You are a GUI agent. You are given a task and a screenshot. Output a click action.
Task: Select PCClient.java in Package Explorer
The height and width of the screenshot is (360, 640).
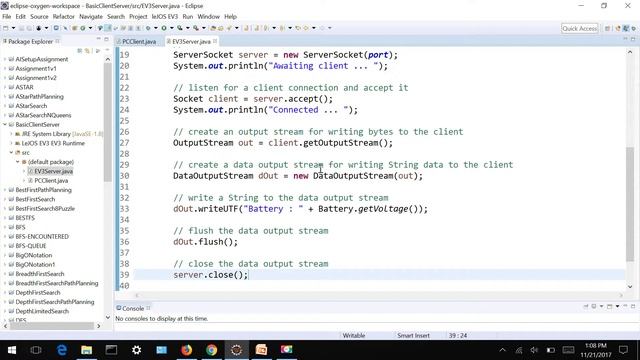coord(51,180)
